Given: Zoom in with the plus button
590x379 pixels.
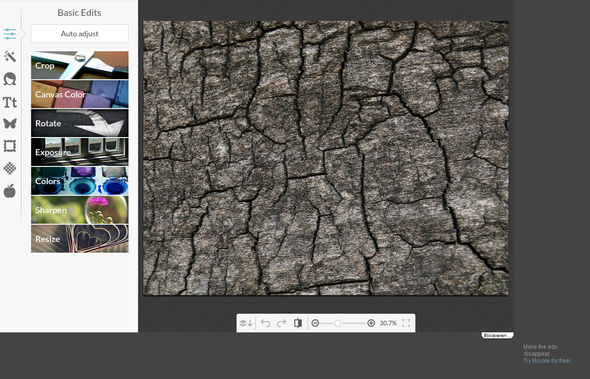Looking at the screenshot, I should tap(371, 323).
